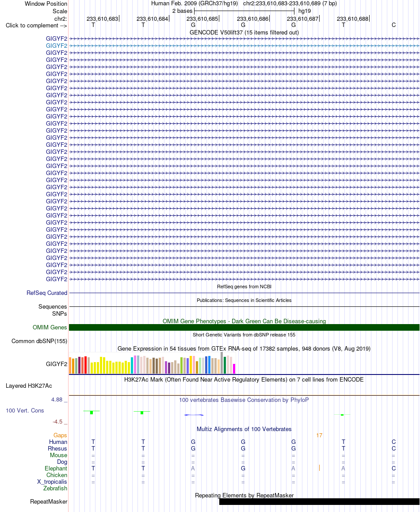This screenshot has height=512, width=420.
Task: Select the Mouse alignment row label
Action: pos(58,455)
